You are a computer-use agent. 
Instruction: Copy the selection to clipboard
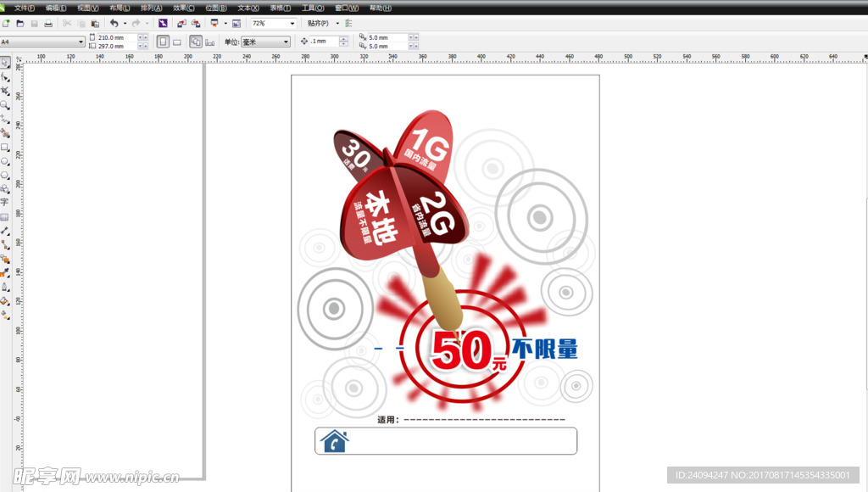tap(81, 23)
